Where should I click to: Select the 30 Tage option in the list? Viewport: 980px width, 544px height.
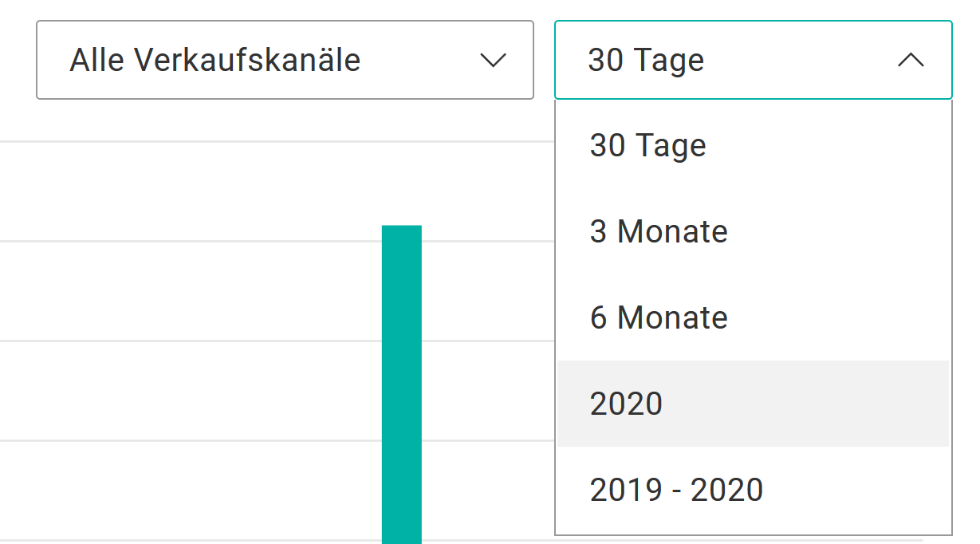click(647, 146)
